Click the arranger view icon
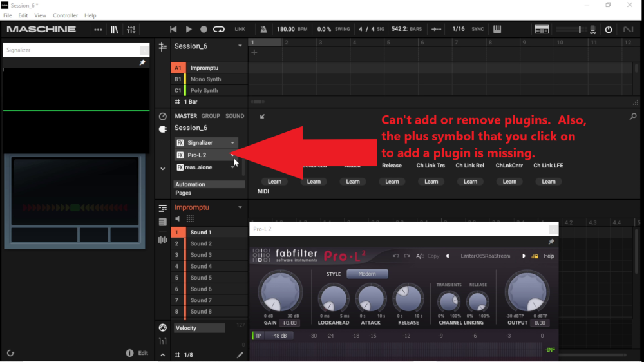 (163, 46)
